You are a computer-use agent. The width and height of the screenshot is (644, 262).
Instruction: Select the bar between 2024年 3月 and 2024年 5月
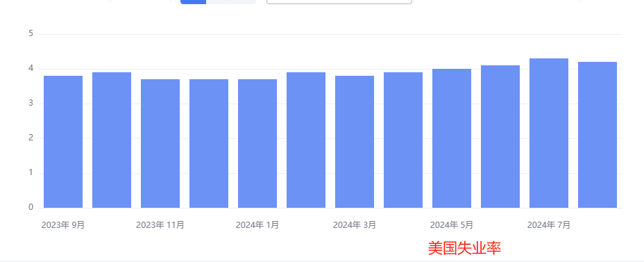point(403,140)
